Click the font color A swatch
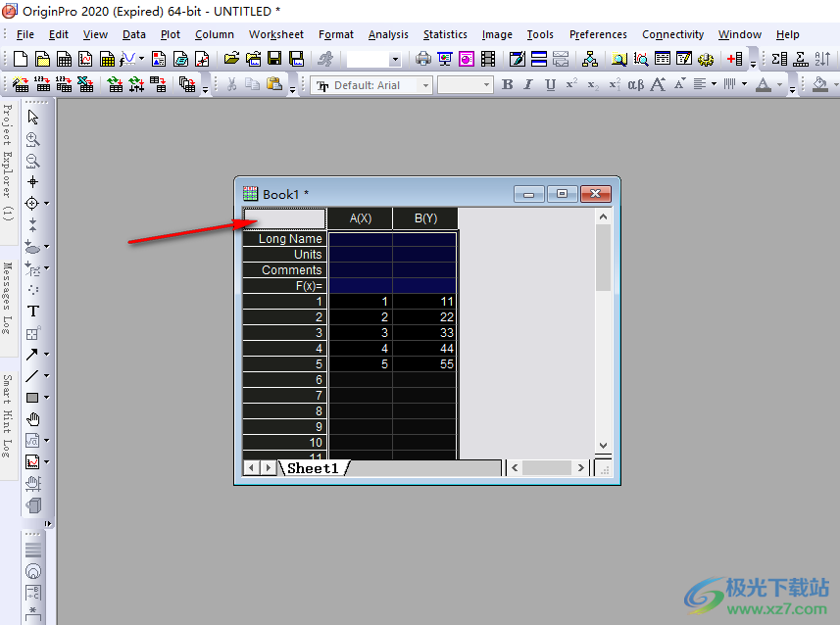Viewport: 840px width, 625px height. tap(764, 84)
